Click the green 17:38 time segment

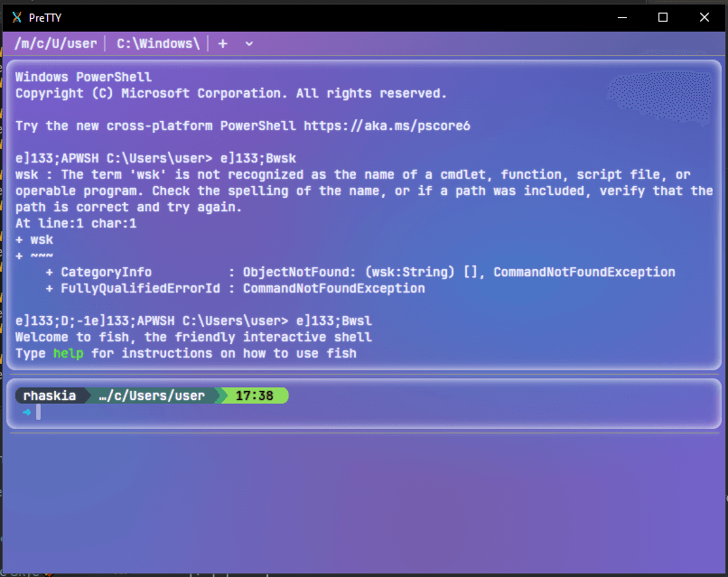[x=255, y=396]
